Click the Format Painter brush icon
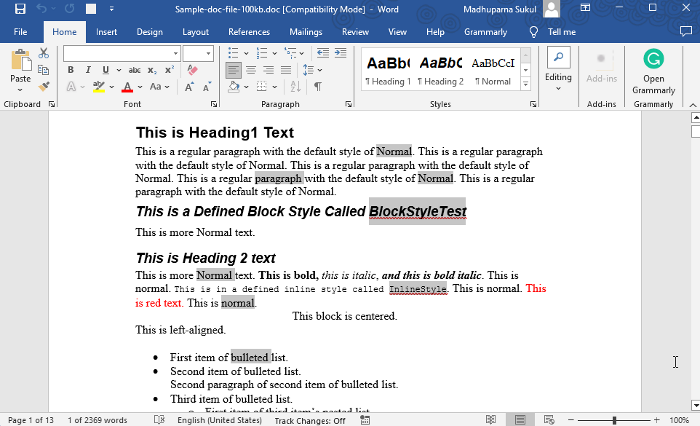700x426 pixels. coord(44,87)
